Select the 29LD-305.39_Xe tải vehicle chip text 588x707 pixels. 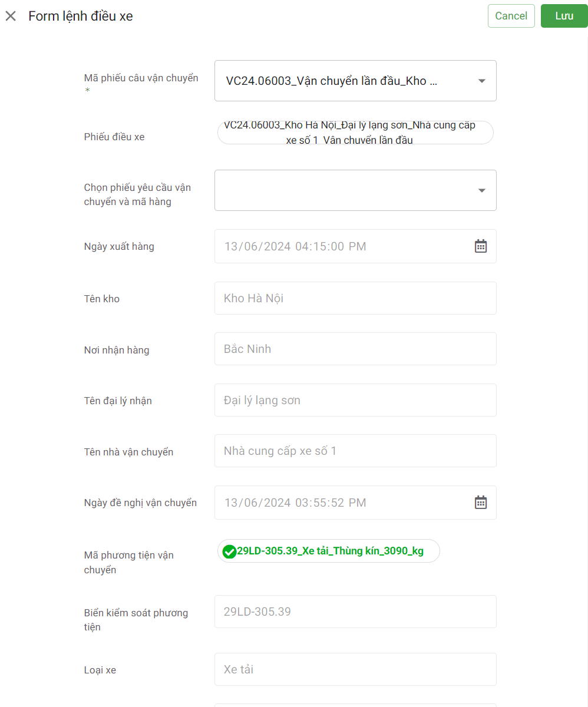tap(330, 551)
